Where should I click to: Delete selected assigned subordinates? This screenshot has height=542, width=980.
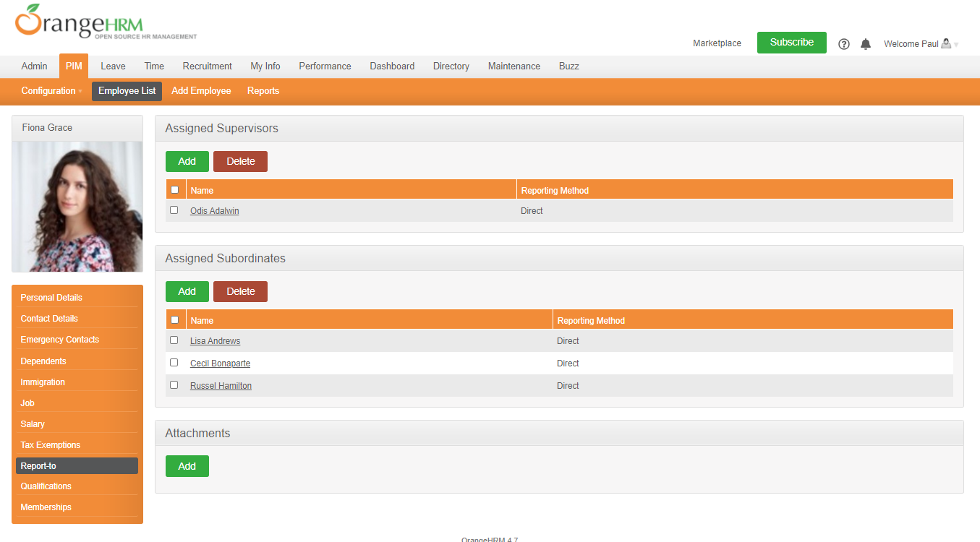(240, 291)
